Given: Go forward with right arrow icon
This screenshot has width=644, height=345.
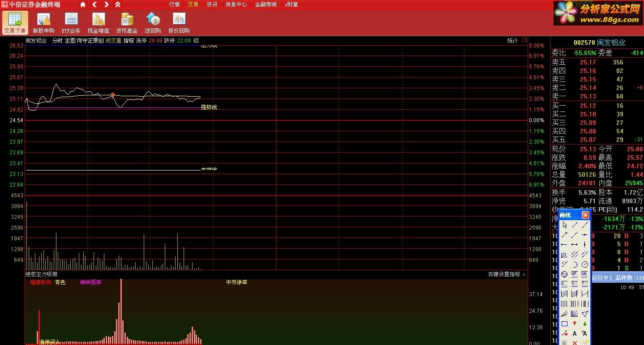Looking at the screenshot, I should coord(106,4).
